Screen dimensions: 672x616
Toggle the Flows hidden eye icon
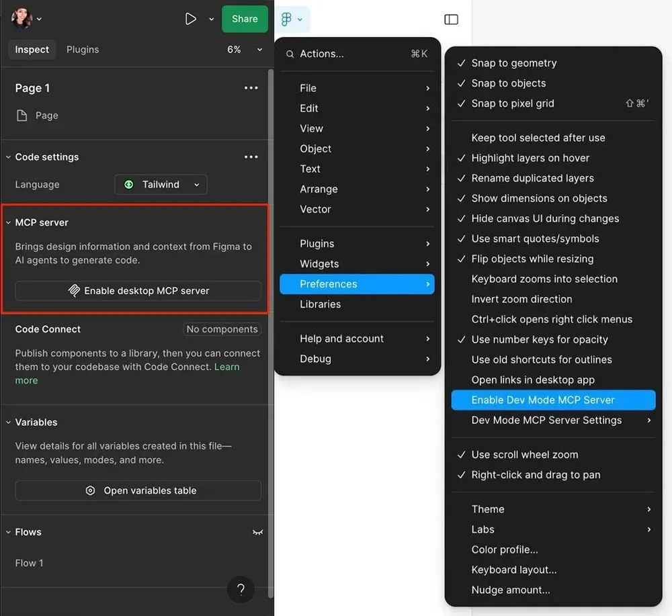[x=257, y=533]
